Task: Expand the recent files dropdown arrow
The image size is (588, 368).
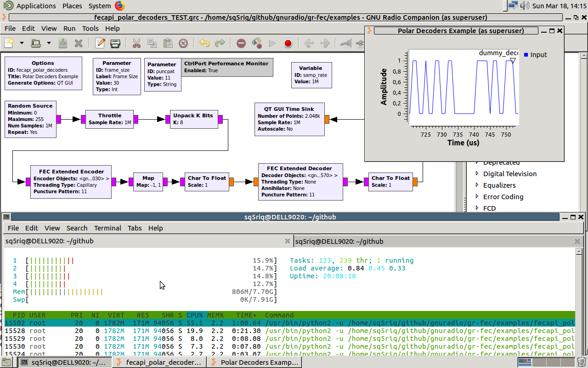Action: pos(49,43)
